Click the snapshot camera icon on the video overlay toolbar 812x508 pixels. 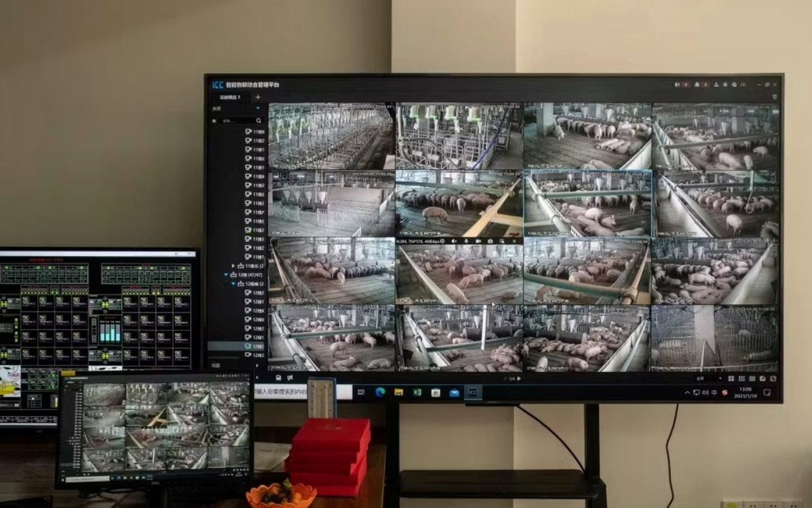490,241
